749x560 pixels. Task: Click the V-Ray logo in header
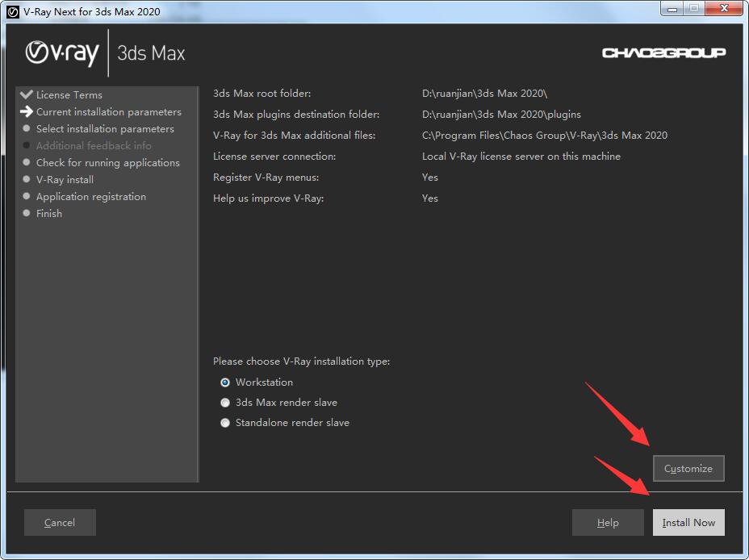(62, 53)
